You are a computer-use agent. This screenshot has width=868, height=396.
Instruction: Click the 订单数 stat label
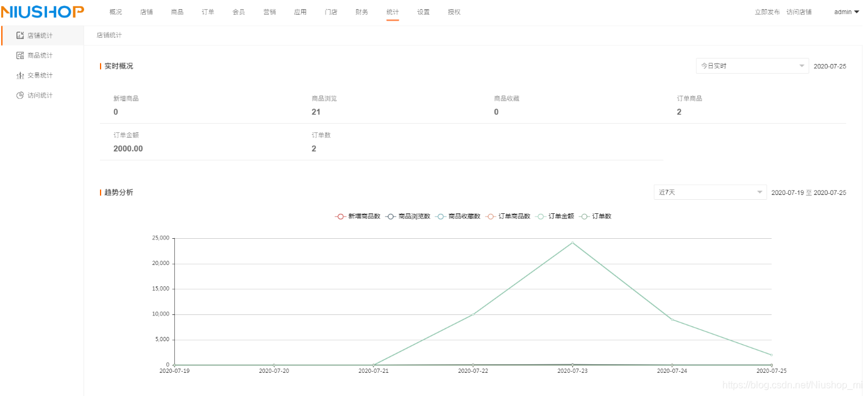(321, 135)
